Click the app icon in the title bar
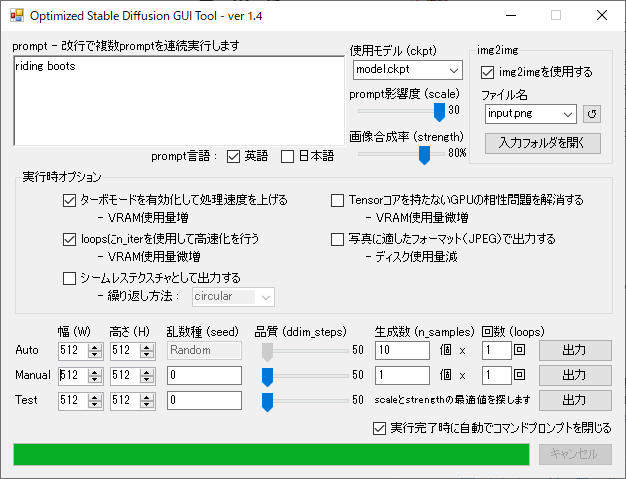The height and width of the screenshot is (479, 626). [x=17, y=16]
